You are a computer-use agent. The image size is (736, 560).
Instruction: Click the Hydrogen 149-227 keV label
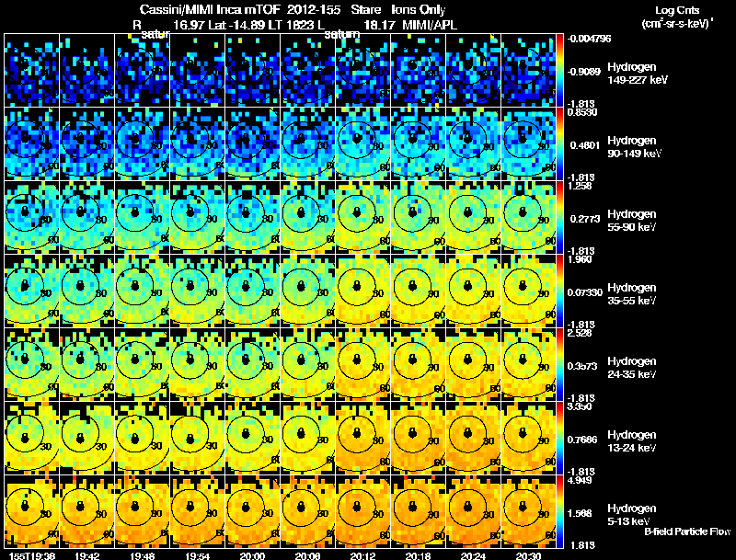(638, 74)
